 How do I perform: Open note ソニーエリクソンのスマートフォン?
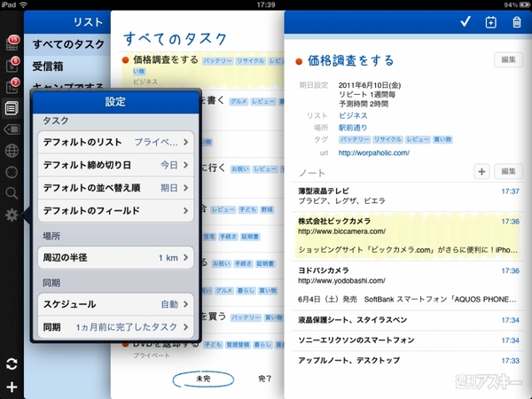pyautogui.click(x=407, y=340)
